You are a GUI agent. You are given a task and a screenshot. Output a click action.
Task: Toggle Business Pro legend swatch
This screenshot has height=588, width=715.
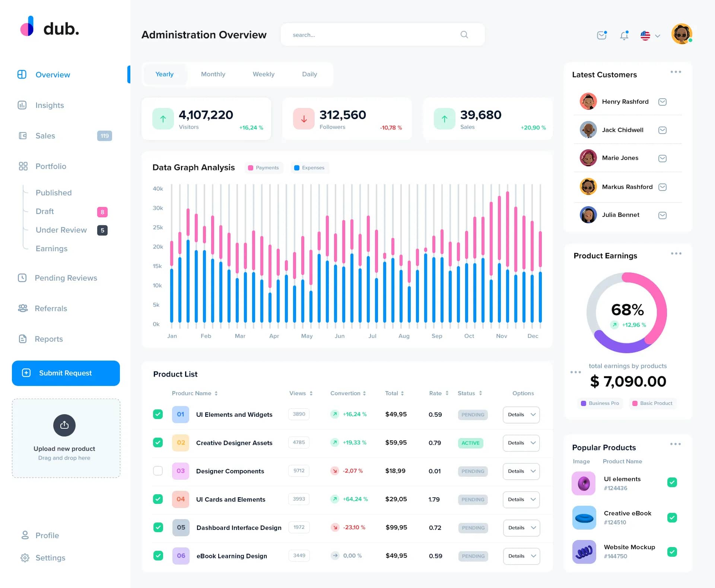coord(584,403)
